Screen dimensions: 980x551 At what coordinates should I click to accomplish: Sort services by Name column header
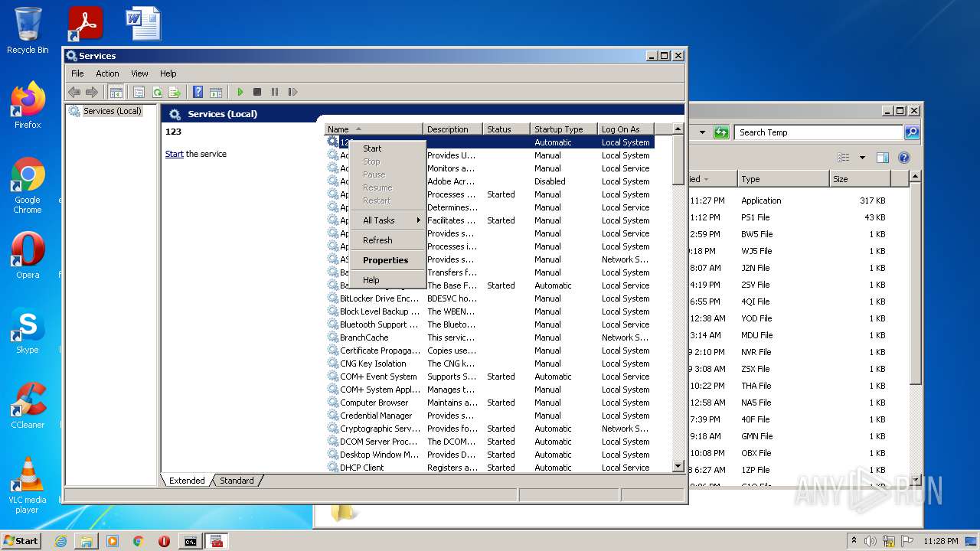(x=374, y=129)
